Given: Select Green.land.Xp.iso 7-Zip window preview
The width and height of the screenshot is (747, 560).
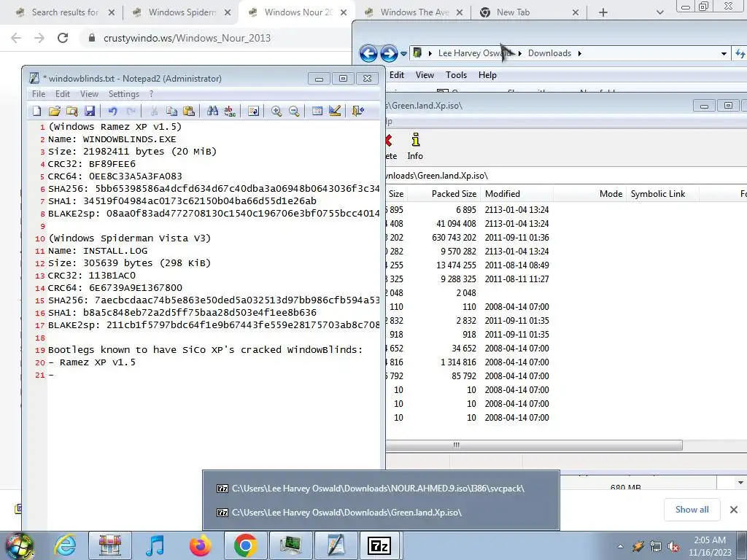Looking at the screenshot, I should tap(381, 513).
